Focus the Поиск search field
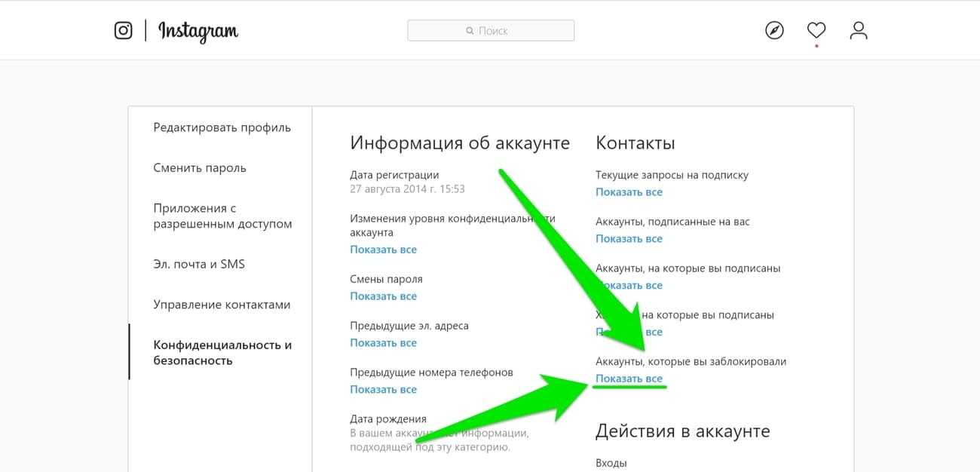 491,30
